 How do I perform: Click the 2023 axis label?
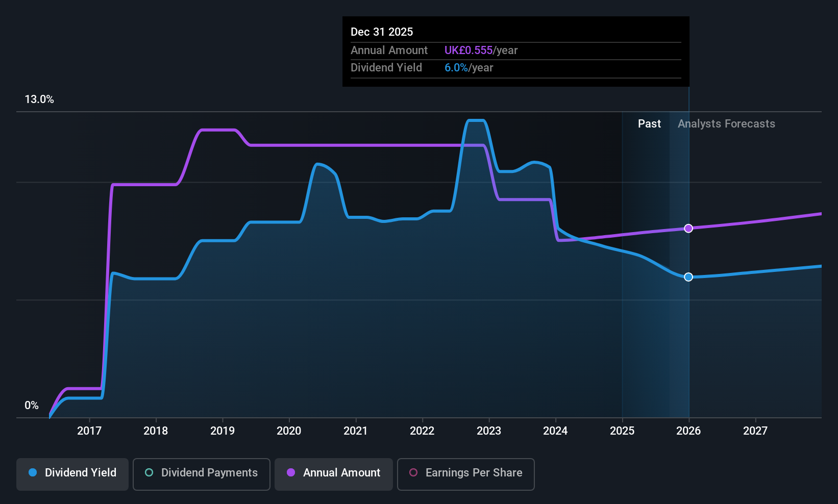point(489,431)
